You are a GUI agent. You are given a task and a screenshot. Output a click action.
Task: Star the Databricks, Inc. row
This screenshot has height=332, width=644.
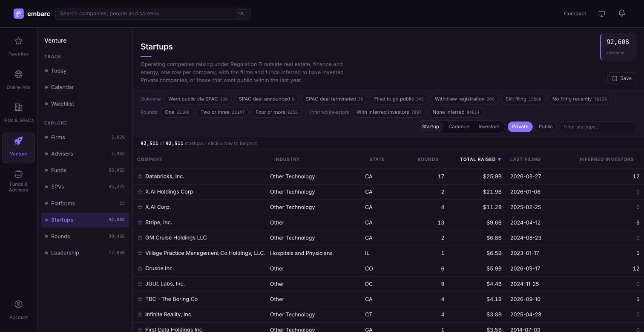140,176
